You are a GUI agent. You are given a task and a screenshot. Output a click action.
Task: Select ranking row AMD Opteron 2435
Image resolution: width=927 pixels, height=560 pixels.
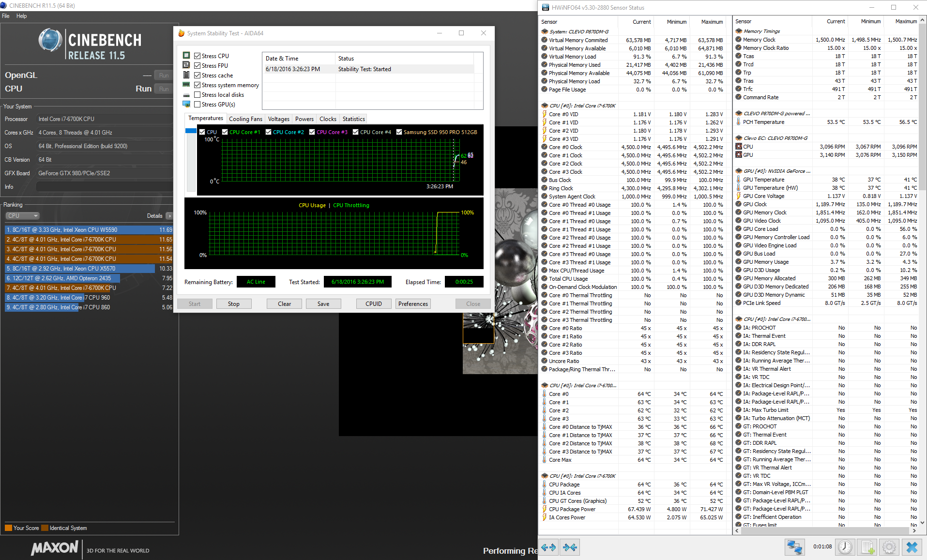pyautogui.click(x=89, y=278)
